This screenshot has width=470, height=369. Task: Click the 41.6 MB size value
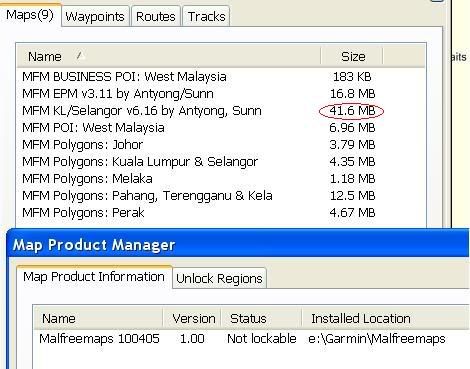click(352, 111)
